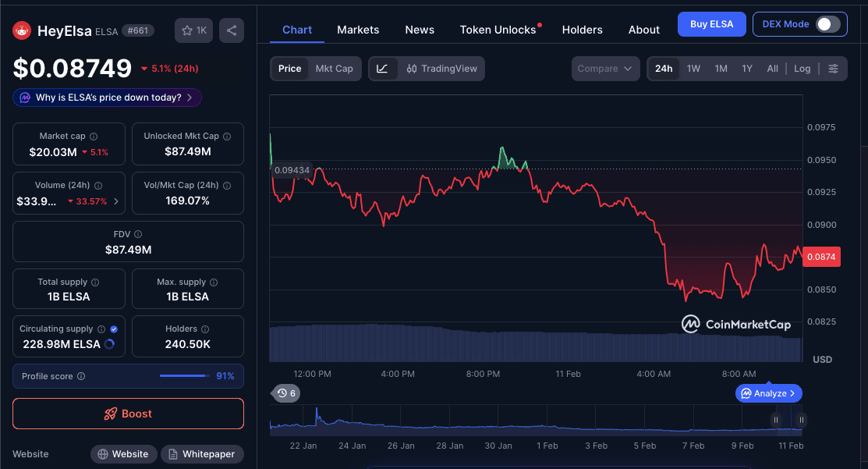Switch to the Markets tab

(x=358, y=30)
